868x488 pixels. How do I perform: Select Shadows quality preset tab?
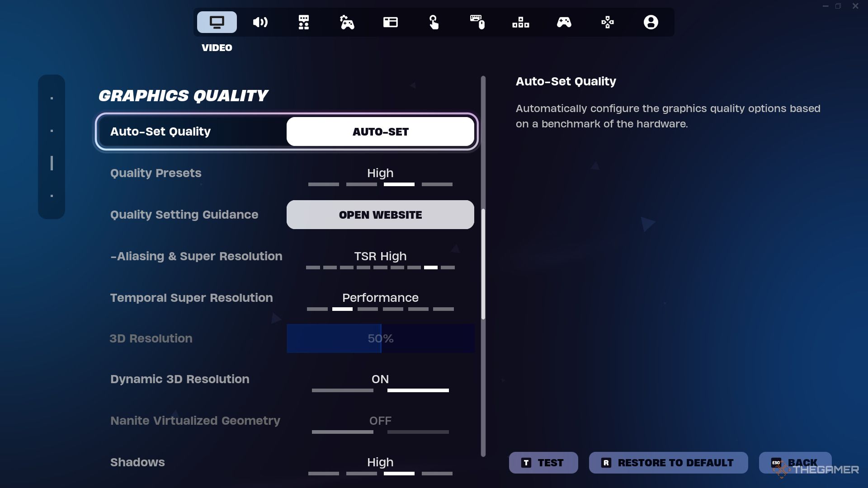coord(399,474)
